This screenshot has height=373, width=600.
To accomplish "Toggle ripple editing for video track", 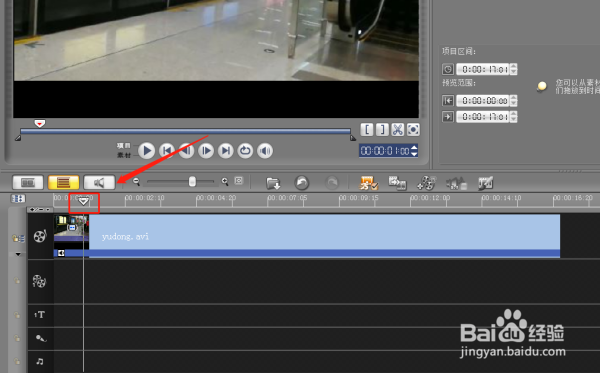I will pyautogui.click(x=18, y=238).
